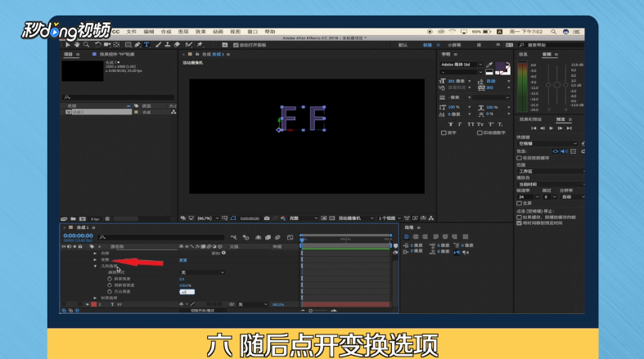Tick the 连字 ligatures checkbox
The height and width of the screenshot is (359, 644).
point(444,133)
